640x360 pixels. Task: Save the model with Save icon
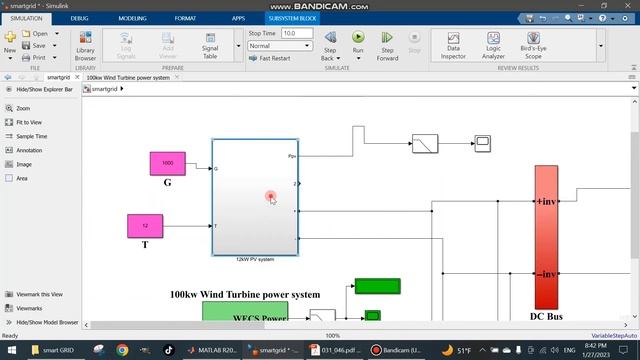pos(34,45)
